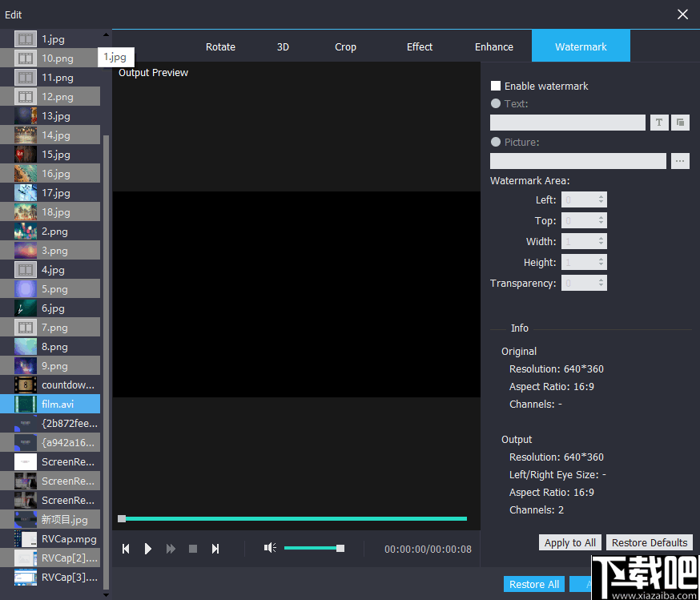Select the Text watermark radio button

[496, 103]
